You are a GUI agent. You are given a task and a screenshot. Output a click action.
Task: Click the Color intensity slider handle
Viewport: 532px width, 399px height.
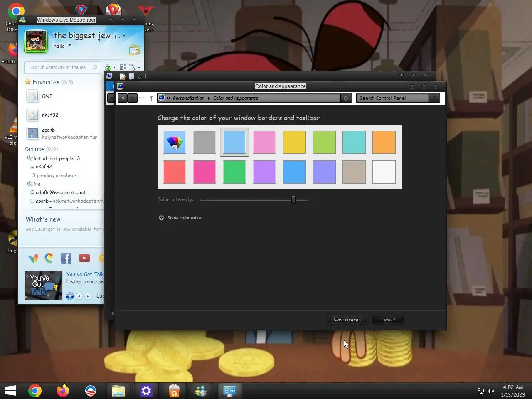(293, 200)
